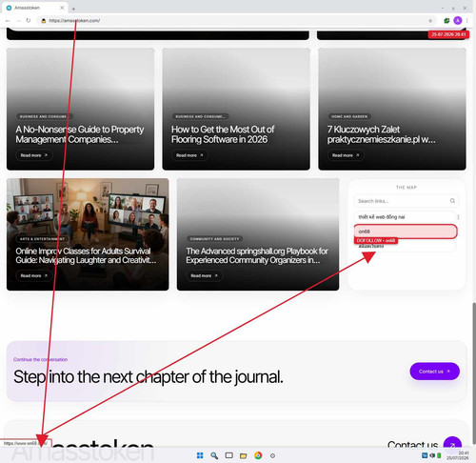
Task: Click the battery tray icon
Action: [439, 455]
